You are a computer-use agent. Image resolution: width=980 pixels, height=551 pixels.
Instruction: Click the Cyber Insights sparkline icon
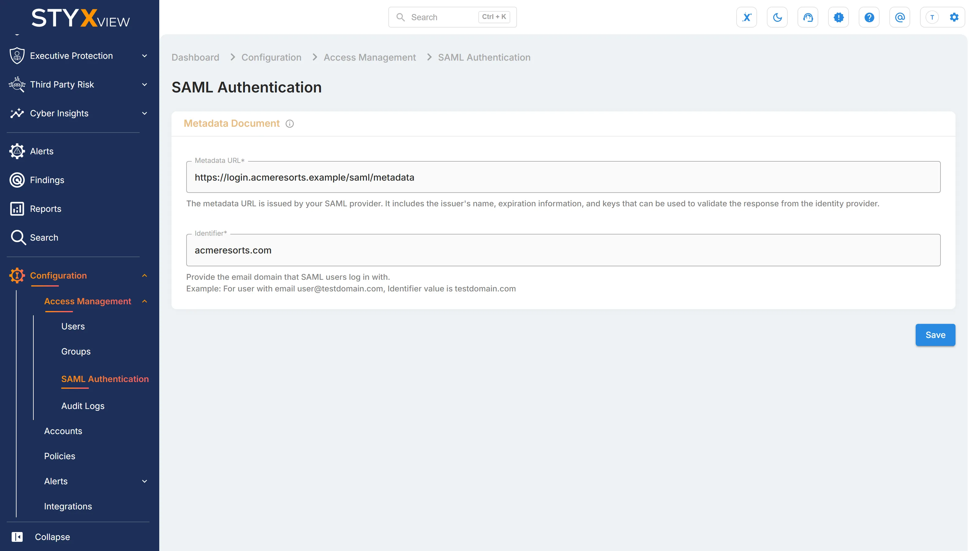pyautogui.click(x=17, y=113)
